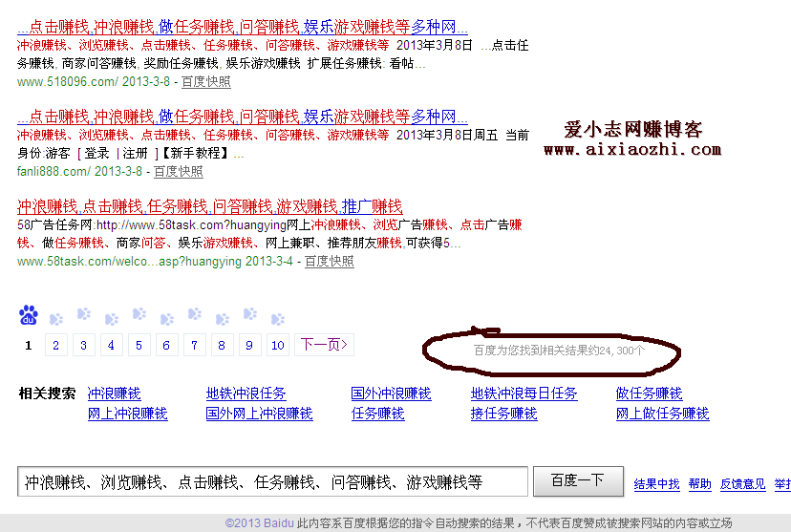Open second result title for fanli888.com
This screenshot has height=532, width=791.
(242, 117)
